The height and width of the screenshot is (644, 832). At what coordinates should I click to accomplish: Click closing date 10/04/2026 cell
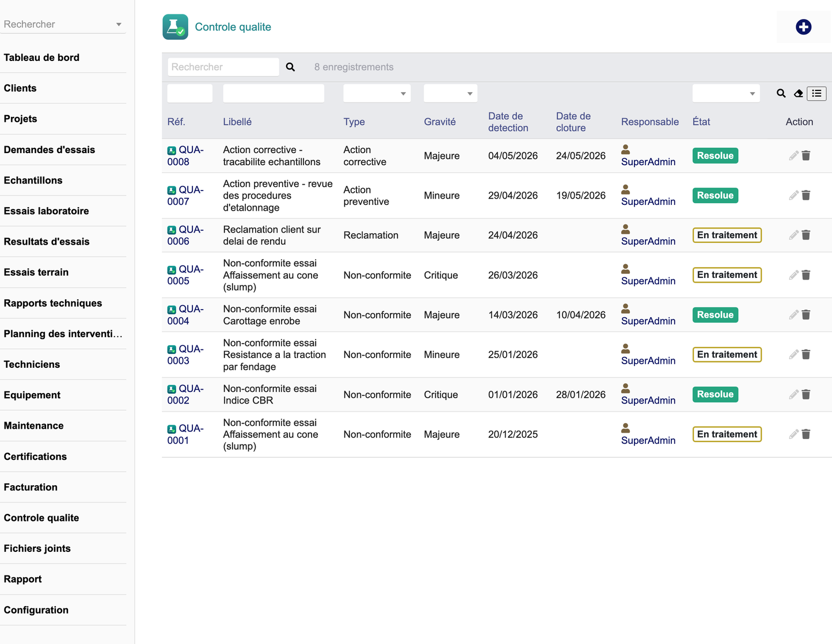(x=580, y=315)
